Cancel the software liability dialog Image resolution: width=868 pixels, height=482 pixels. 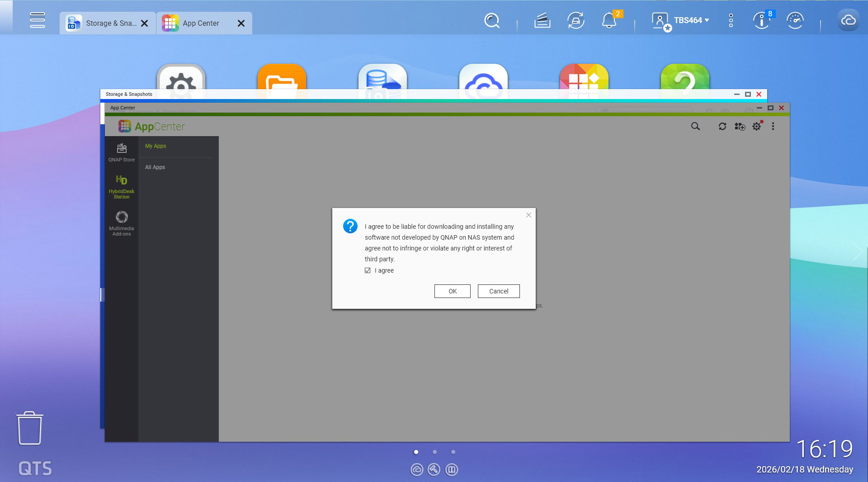(498, 291)
